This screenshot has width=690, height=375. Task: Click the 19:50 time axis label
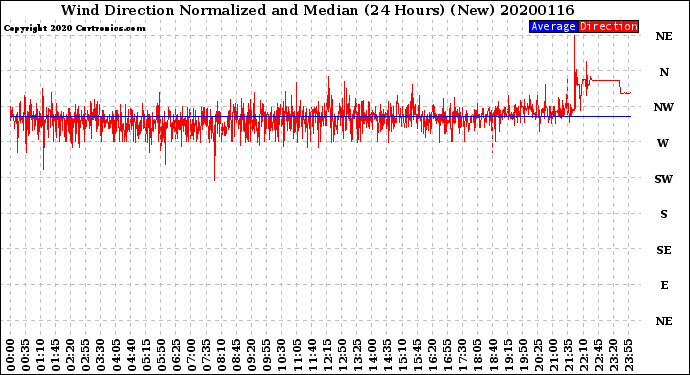coord(523,355)
